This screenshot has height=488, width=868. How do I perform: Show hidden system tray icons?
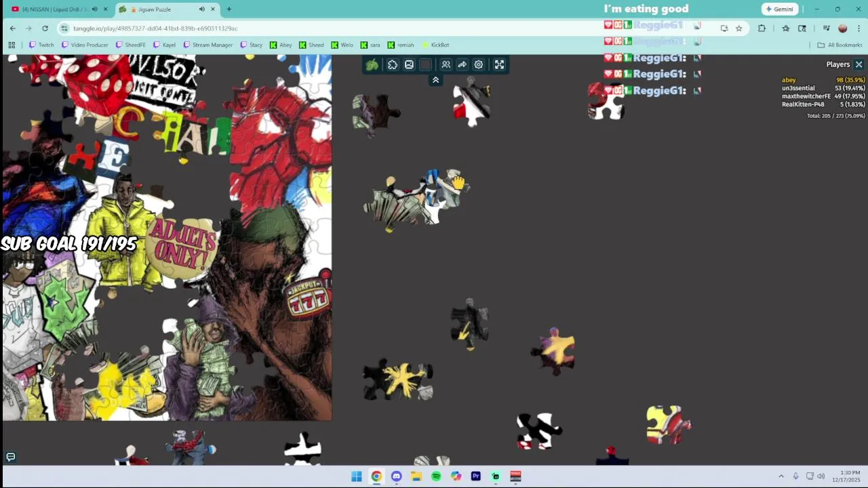pos(781,476)
